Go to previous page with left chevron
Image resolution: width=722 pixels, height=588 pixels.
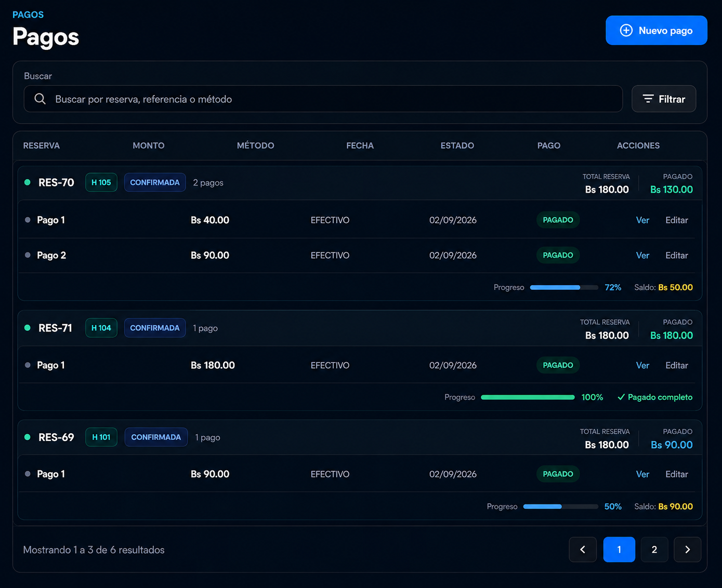(583, 550)
